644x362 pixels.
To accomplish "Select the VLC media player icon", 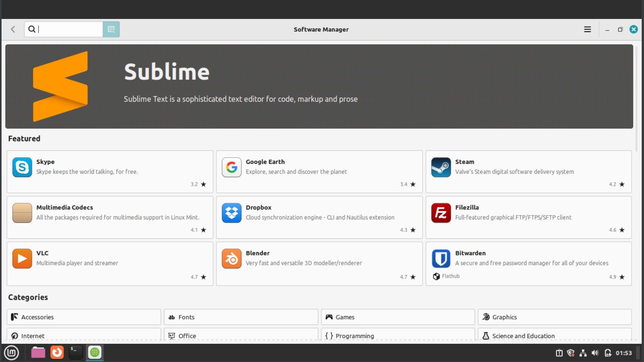I will pyautogui.click(x=22, y=258).
